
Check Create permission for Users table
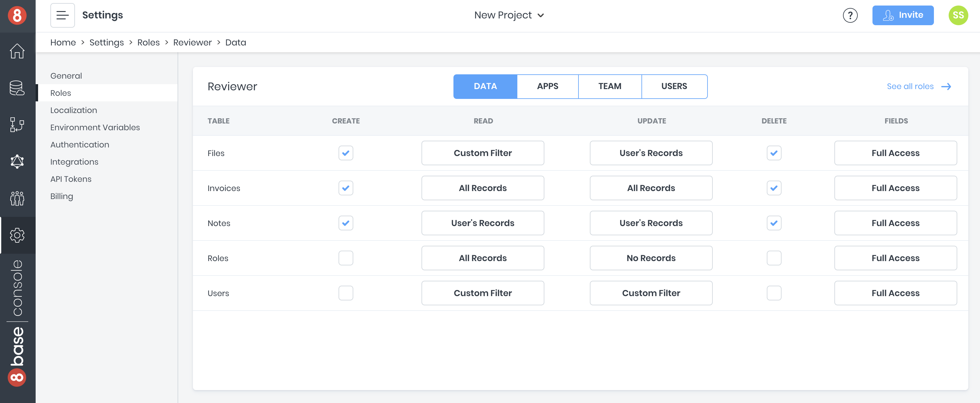(345, 293)
